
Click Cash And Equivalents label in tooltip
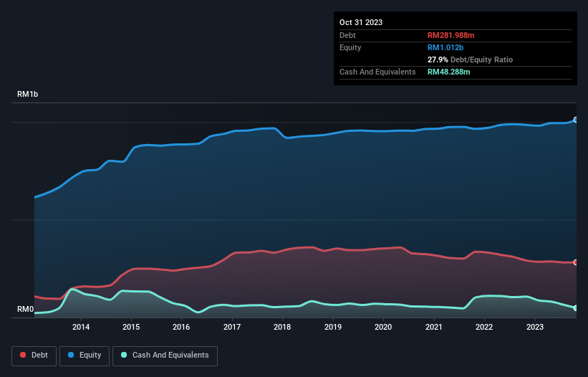(377, 72)
